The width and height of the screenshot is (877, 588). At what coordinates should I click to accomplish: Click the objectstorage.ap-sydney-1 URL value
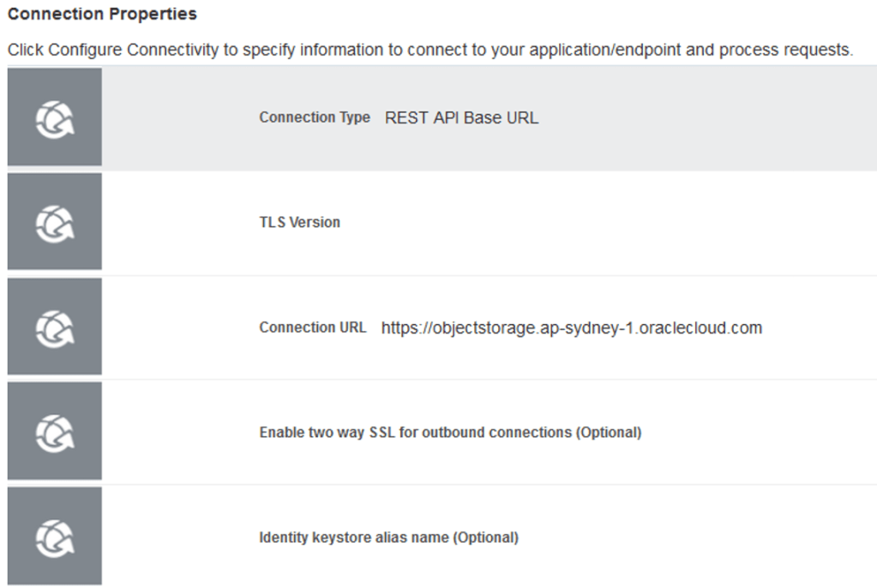click(x=571, y=327)
